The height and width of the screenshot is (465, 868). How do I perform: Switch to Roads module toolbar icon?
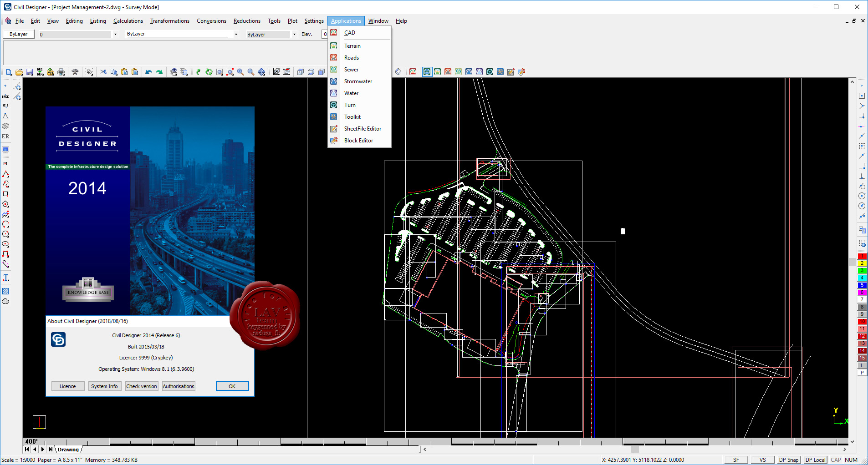pos(448,72)
